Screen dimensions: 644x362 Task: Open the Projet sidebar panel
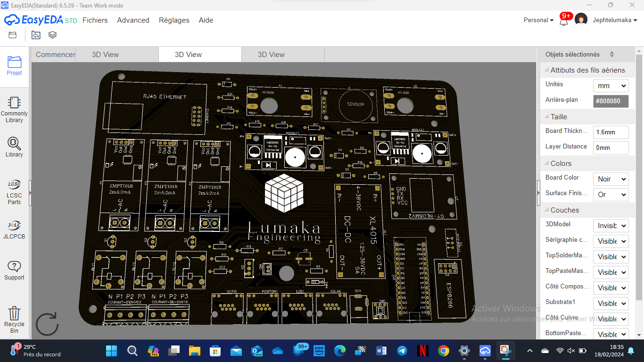pyautogui.click(x=14, y=66)
